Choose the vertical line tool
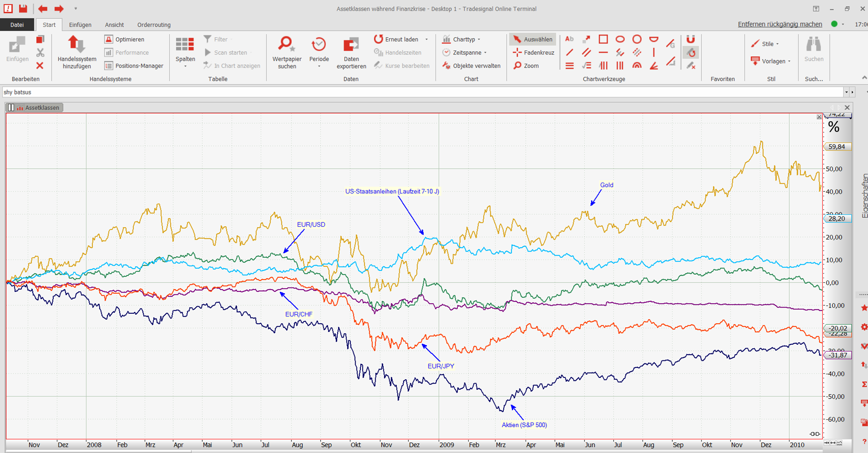 [654, 53]
